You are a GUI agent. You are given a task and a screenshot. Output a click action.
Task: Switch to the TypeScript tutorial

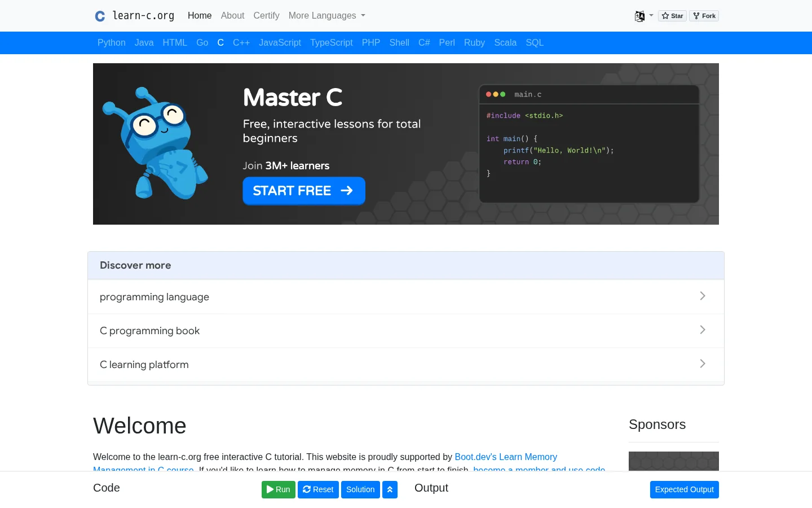click(332, 43)
